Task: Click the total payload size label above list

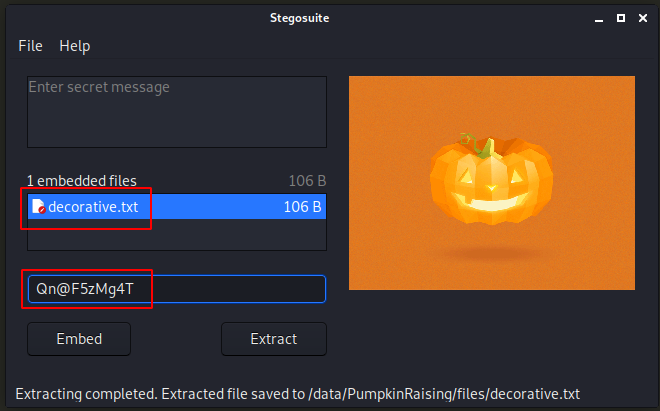Action: tap(307, 181)
